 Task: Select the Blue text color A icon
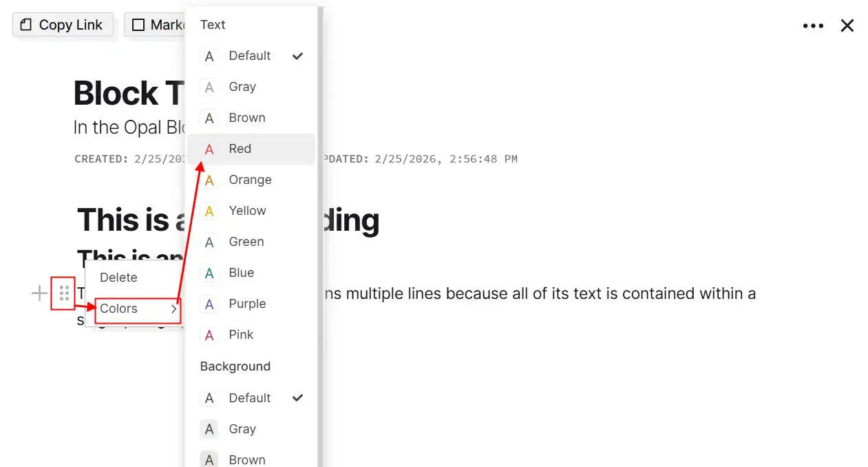[209, 273]
